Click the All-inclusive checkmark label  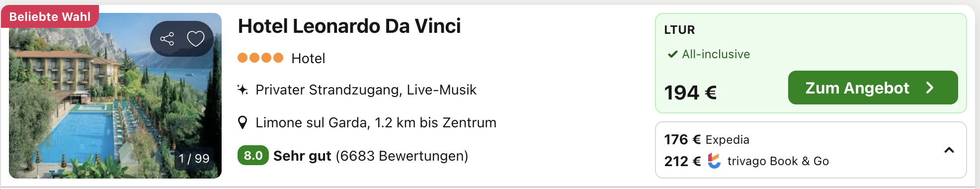tap(709, 54)
